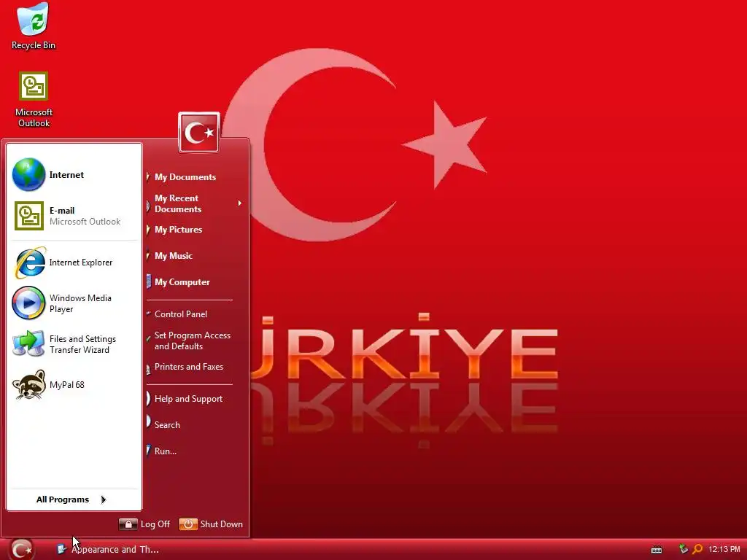Click the Internet Explorer text label
This screenshot has width=747, height=560.
(x=81, y=262)
